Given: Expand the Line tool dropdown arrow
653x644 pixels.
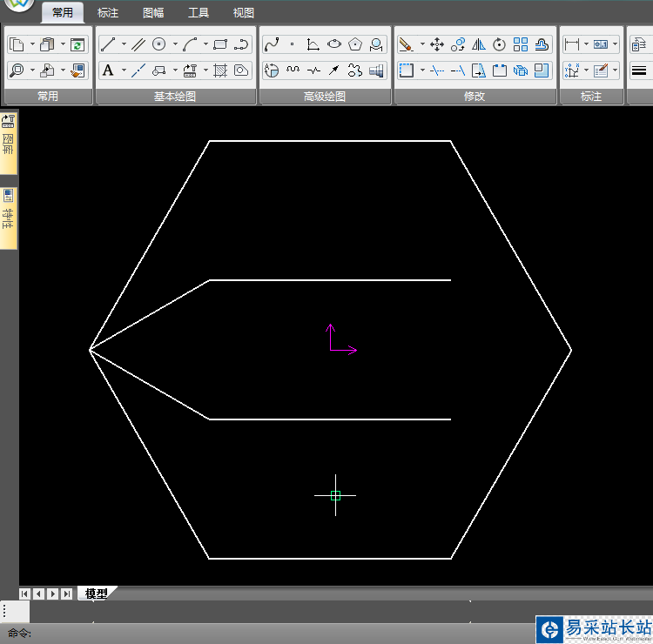Looking at the screenshot, I should coord(124,44).
